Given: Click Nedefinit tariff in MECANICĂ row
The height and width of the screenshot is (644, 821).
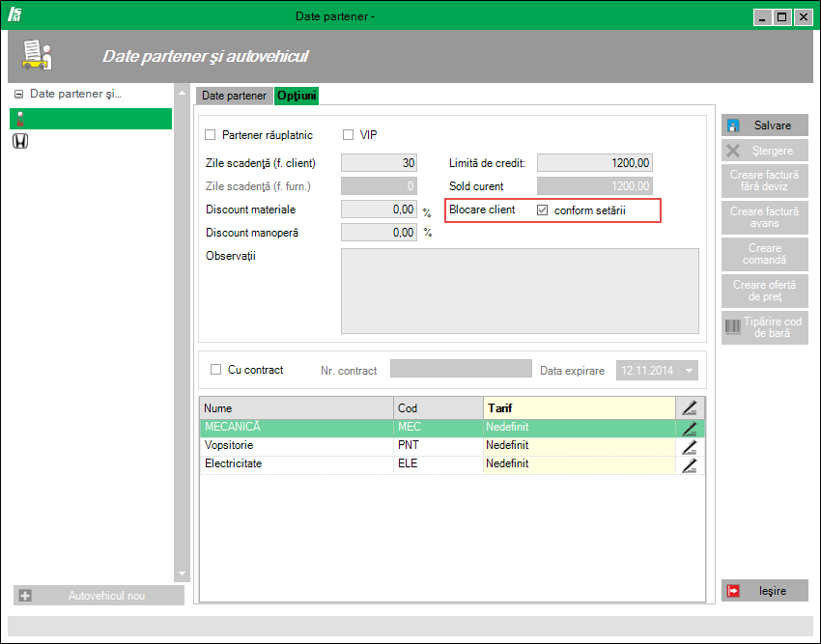Looking at the screenshot, I should [x=580, y=428].
